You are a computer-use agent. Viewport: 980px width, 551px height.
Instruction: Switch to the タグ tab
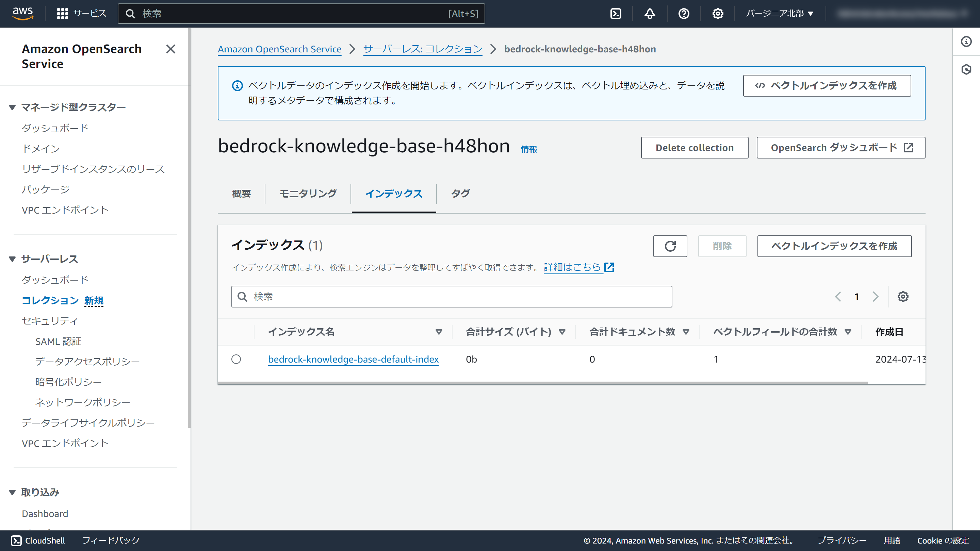(x=460, y=194)
